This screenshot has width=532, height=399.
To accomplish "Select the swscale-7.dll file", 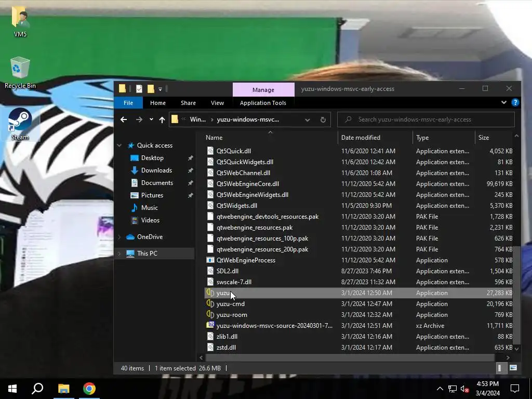I will click(234, 282).
